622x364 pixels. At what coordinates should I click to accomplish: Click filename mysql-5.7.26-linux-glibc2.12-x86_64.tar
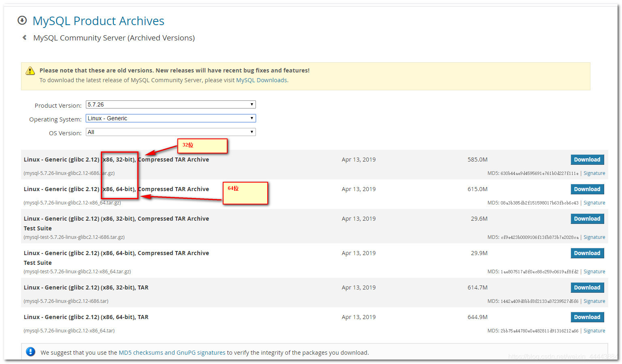(69, 331)
